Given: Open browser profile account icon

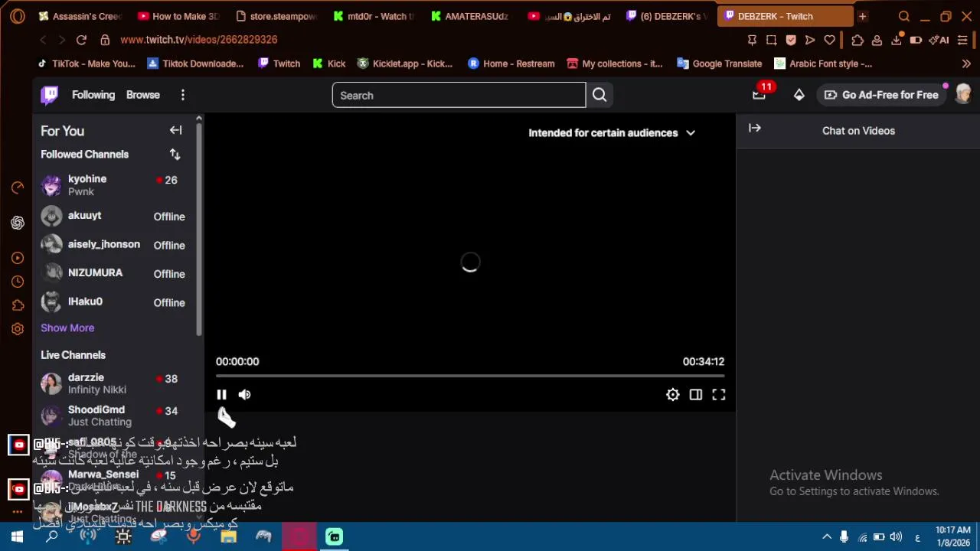Looking at the screenshot, I should click(877, 40).
